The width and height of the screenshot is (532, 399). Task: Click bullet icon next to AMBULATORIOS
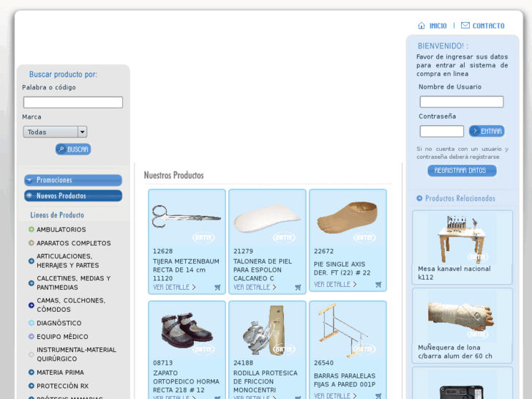click(31, 230)
